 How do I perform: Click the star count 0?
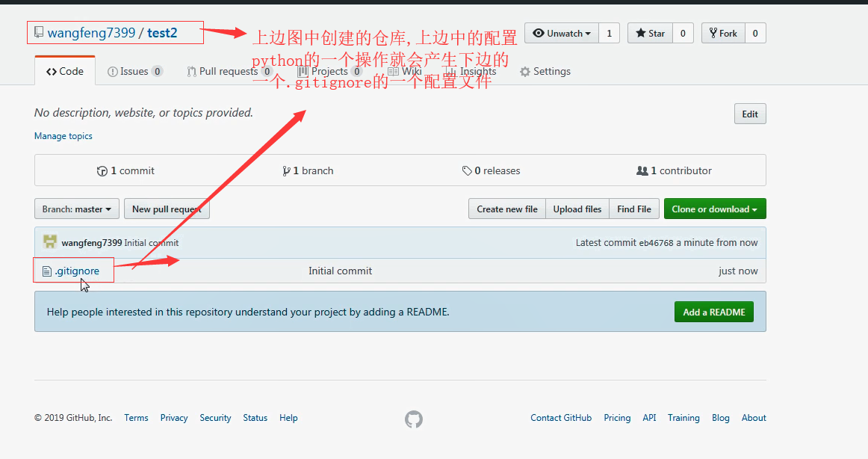(683, 33)
